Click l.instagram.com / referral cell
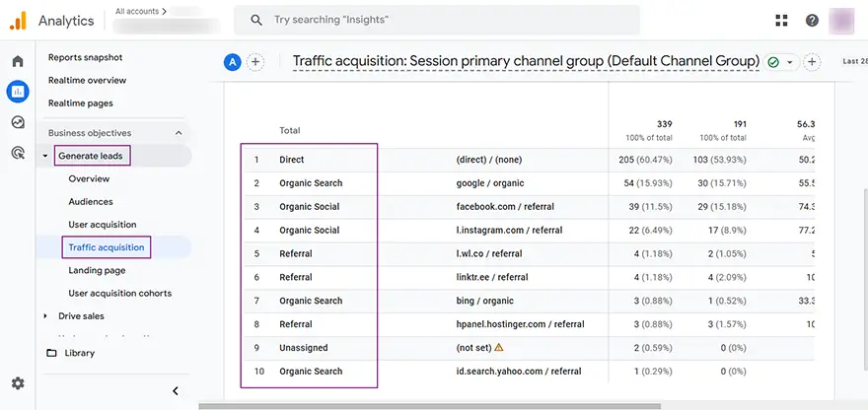 [509, 231]
